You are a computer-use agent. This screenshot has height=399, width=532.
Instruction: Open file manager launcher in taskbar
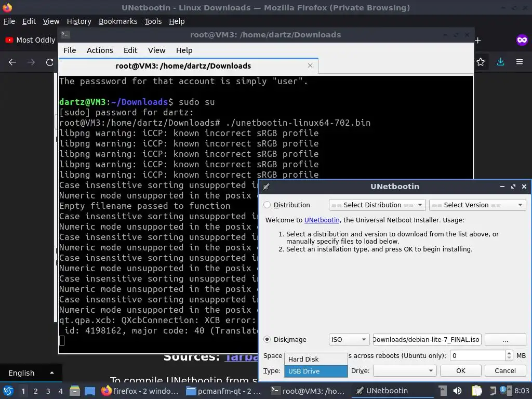point(75,391)
